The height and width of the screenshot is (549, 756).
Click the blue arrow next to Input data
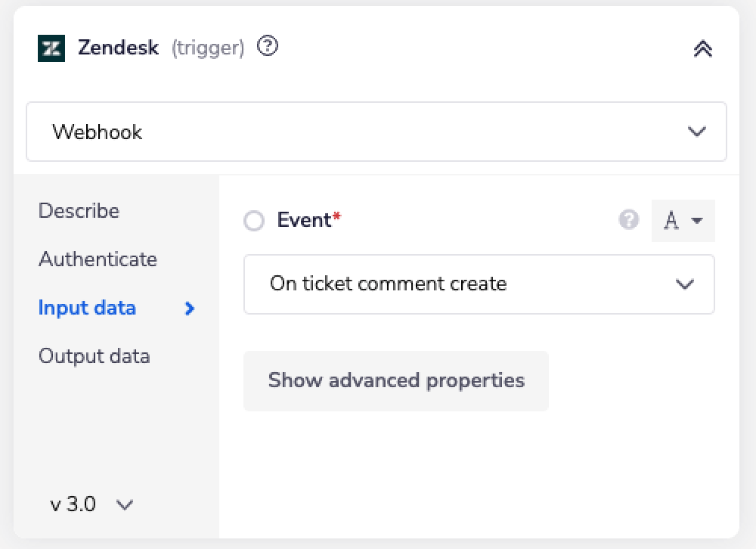[x=190, y=308]
